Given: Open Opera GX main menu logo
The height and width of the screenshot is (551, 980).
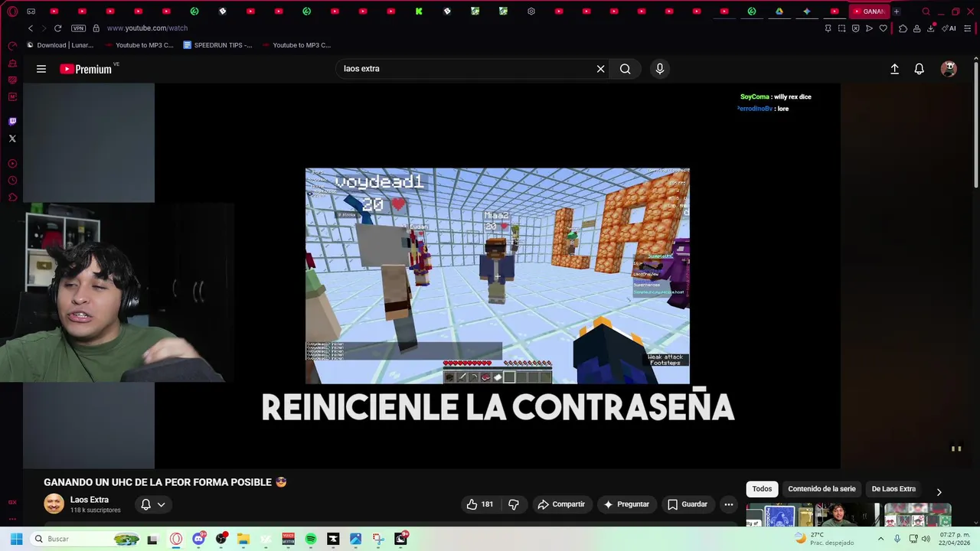Looking at the screenshot, I should point(12,11).
